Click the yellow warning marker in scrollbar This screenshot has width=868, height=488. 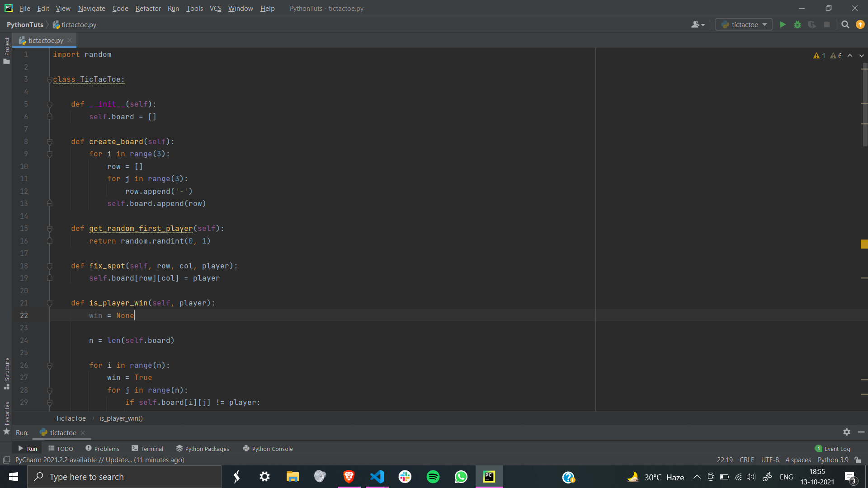pos(864,244)
